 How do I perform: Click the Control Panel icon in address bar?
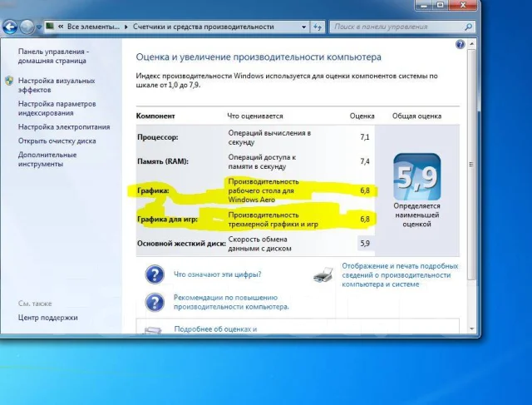point(50,26)
